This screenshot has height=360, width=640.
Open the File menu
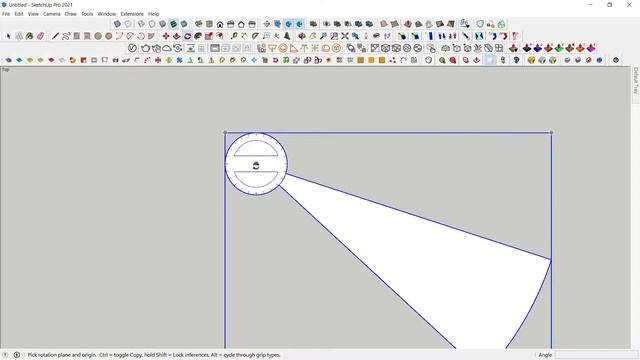[x=6, y=14]
